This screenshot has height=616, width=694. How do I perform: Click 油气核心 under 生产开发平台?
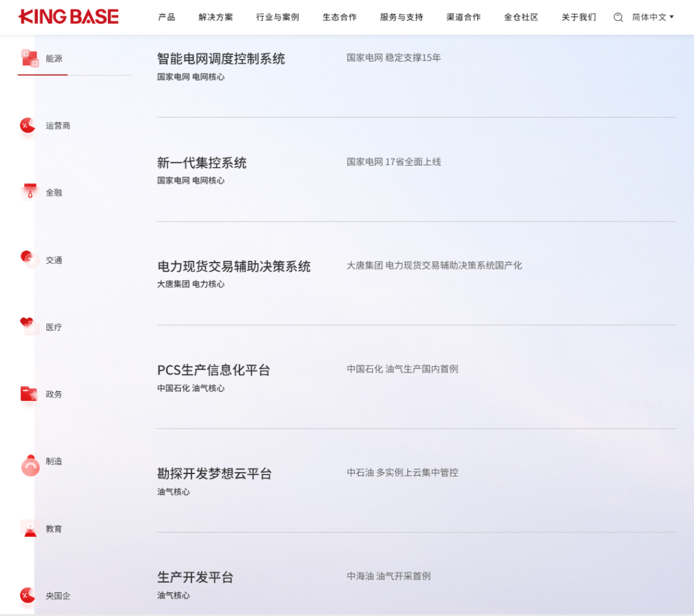pyautogui.click(x=173, y=595)
